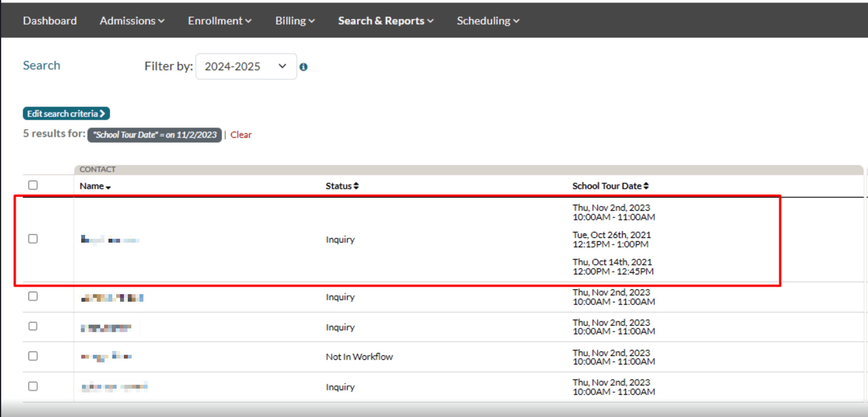Click the red Clear link
The width and height of the screenshot is (868, 417).
(241, 135)
